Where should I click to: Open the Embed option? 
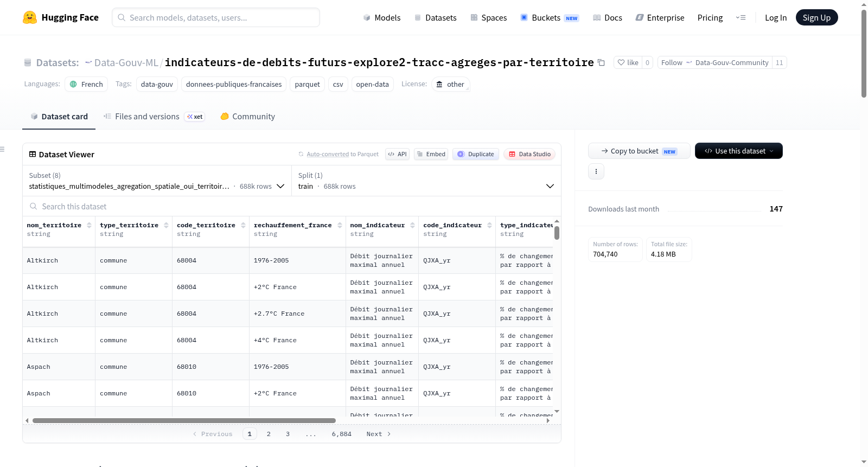pyautogui.click(x=431, y=154)
